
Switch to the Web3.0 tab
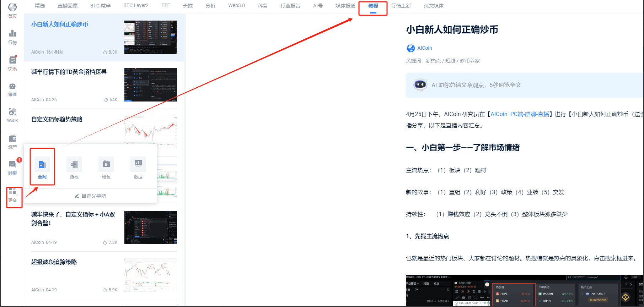click(x=237, y=6)
